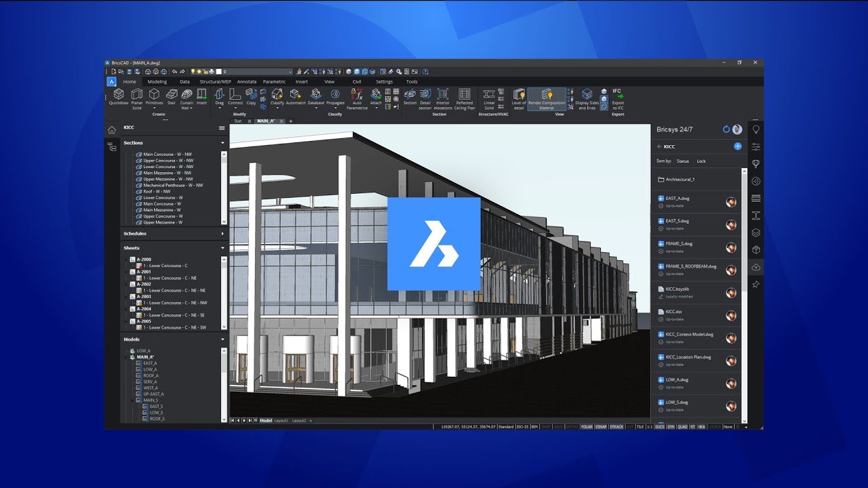Select the Linear Solid tool
The height and width of the screenshot is (488, 868).
pos(489,98)
